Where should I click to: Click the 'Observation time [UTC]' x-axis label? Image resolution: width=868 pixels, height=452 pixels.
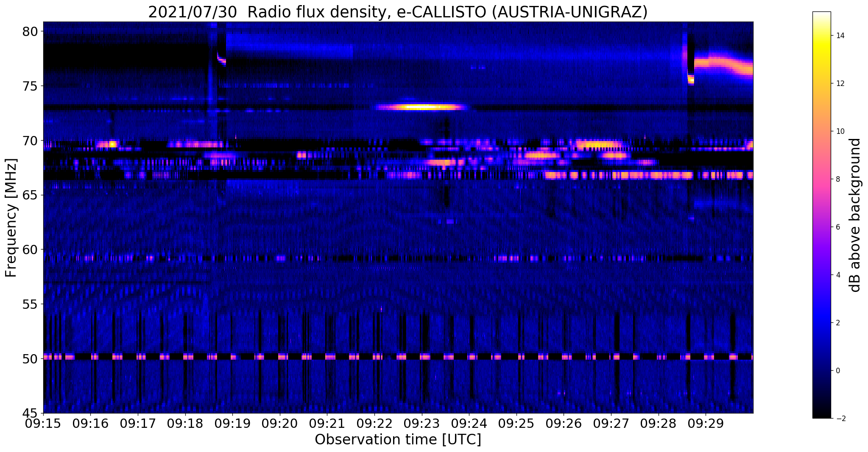tap(398, 440)
